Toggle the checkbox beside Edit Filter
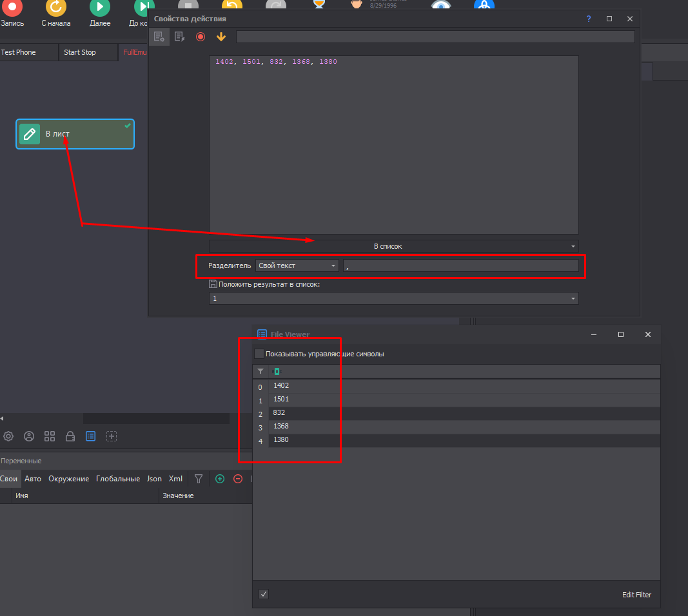Screen dimensions: 688x616 click(264, 594)
